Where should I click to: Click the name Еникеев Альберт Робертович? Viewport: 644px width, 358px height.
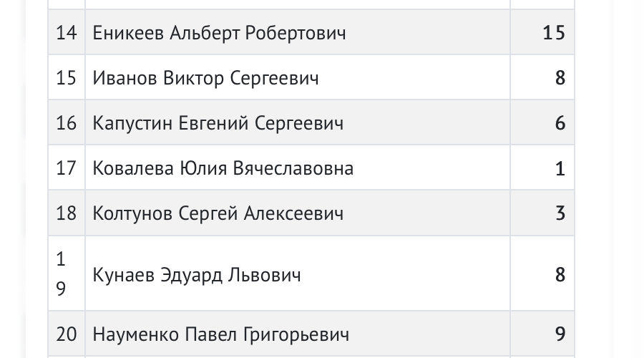(x=219, y=33)
